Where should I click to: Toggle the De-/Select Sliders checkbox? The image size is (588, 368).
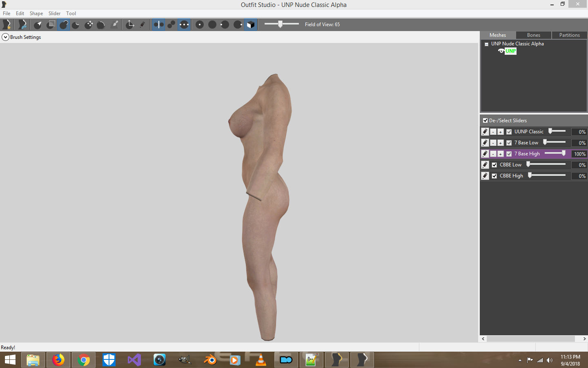pos(485,121)
